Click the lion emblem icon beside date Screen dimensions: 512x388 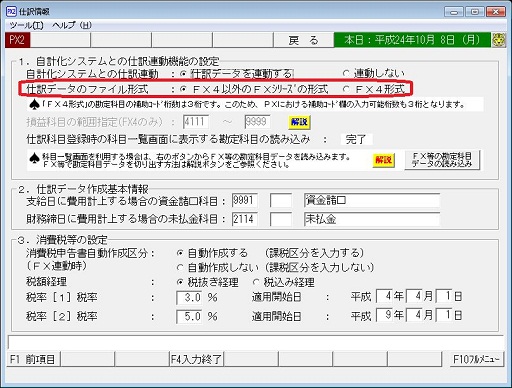click(499, 40)
